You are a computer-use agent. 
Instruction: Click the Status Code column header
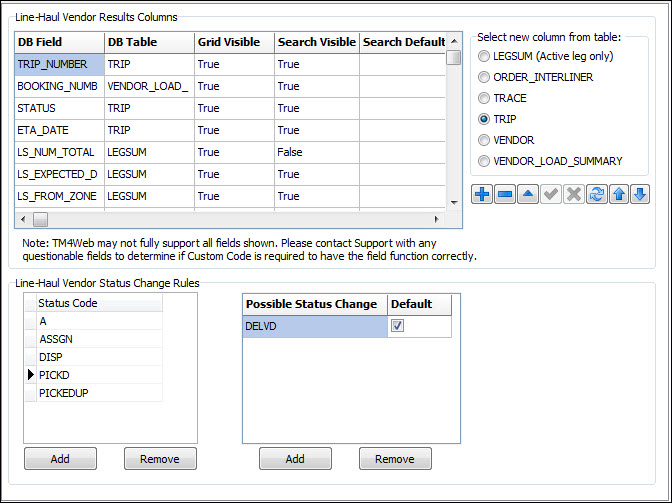point(99,303)
